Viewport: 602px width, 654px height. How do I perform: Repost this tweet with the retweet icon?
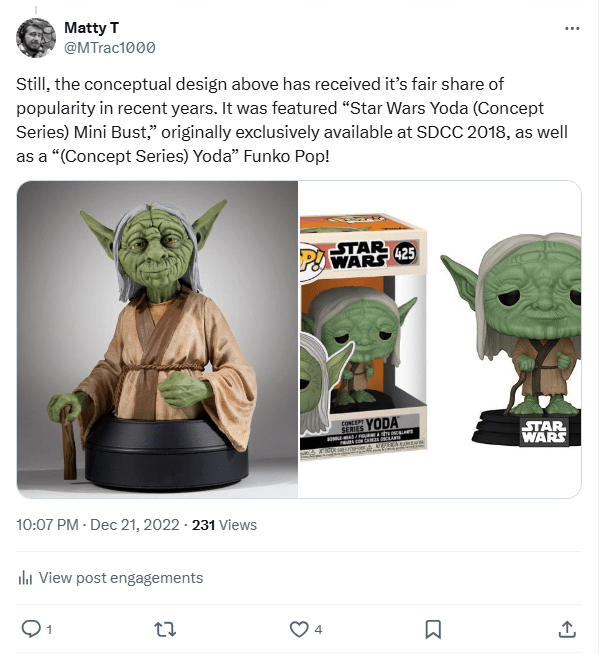tap(165, 629)
